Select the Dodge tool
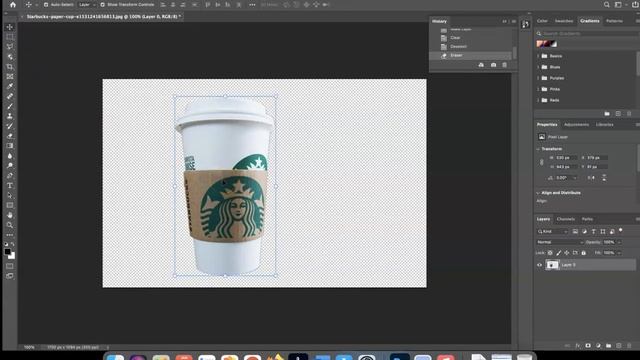The height and width of the screenshot is (360, 640). click(10, 165)
